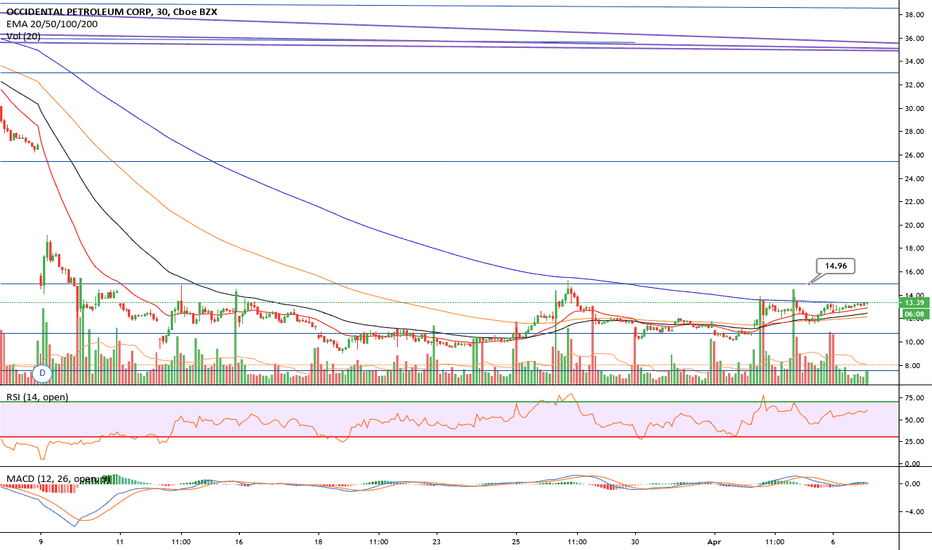932x550 pixels.
Task: Click the 8.00 price axis label
Action: click(916, 365)
